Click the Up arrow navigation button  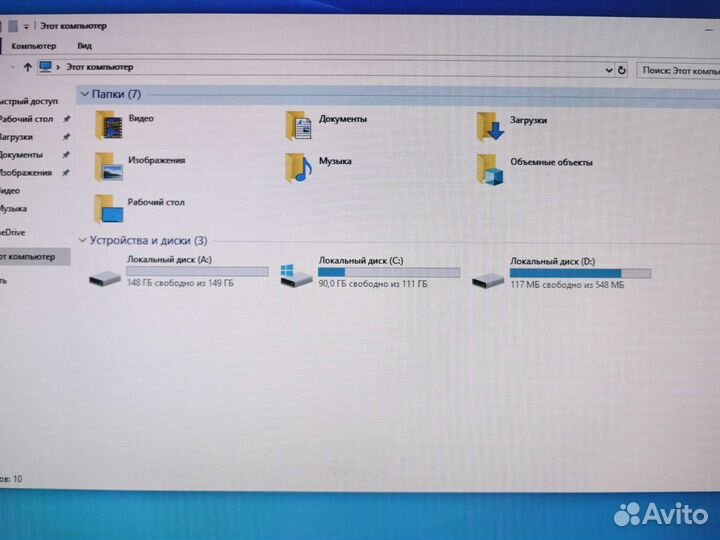click(x=28, y=68)
